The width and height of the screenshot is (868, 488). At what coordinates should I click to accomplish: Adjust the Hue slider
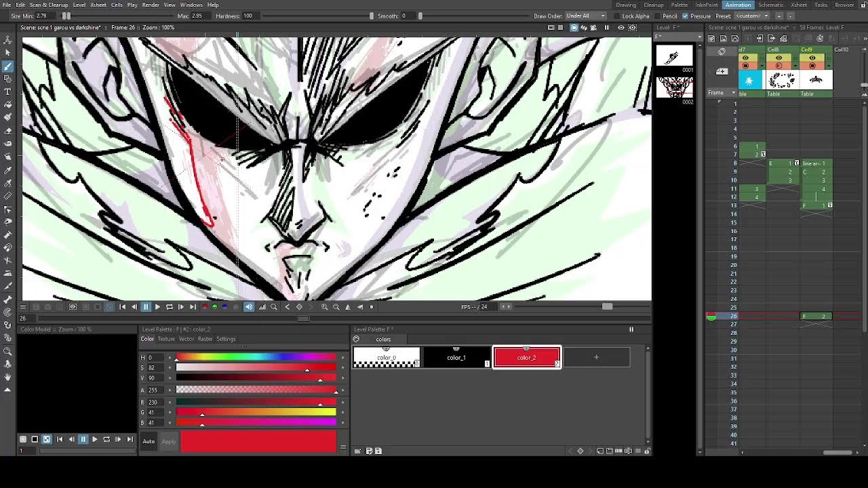[x=256, y=357]
